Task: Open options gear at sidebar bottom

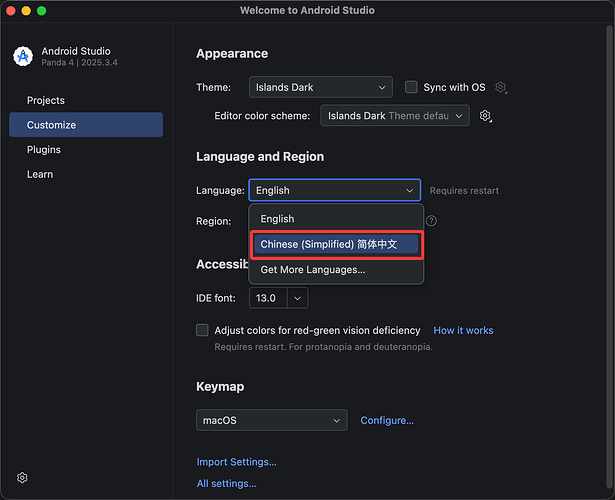Action: (x=22, y=478)
